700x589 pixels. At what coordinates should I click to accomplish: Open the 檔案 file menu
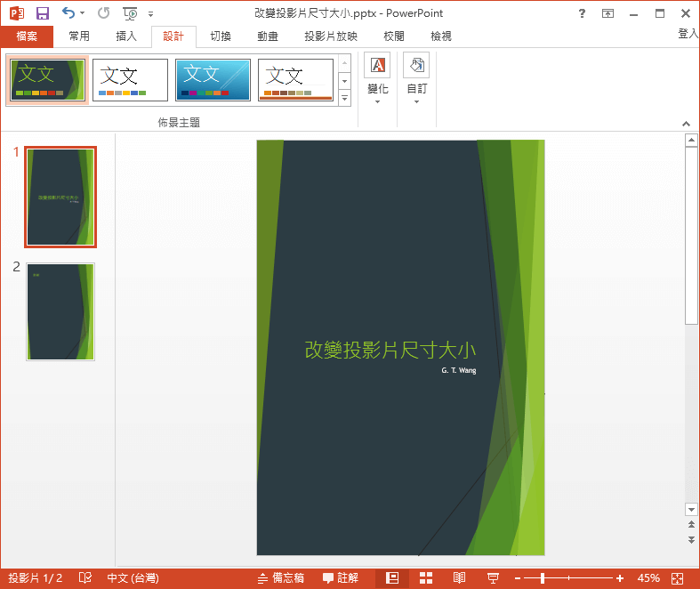(x=27, y=36)
